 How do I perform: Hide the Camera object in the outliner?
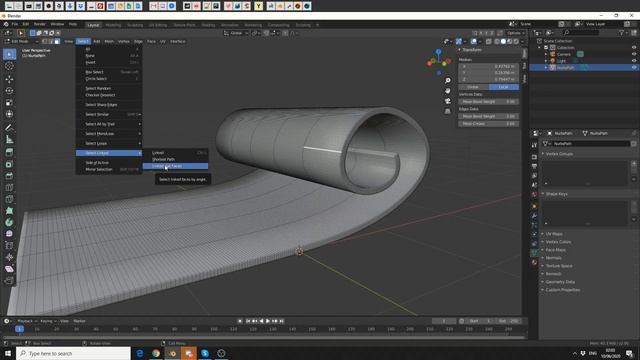[x=634, y=54]
